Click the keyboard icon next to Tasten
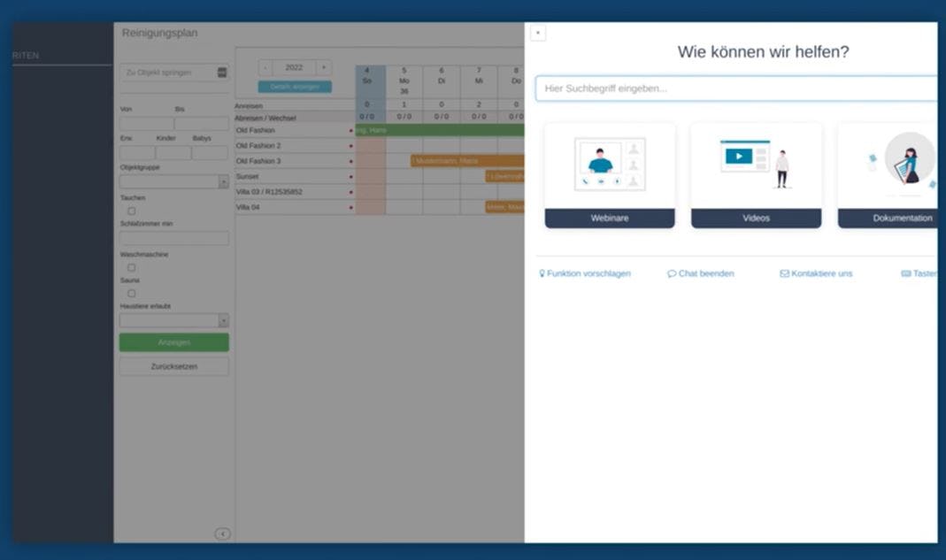 (x=906, y=272)
